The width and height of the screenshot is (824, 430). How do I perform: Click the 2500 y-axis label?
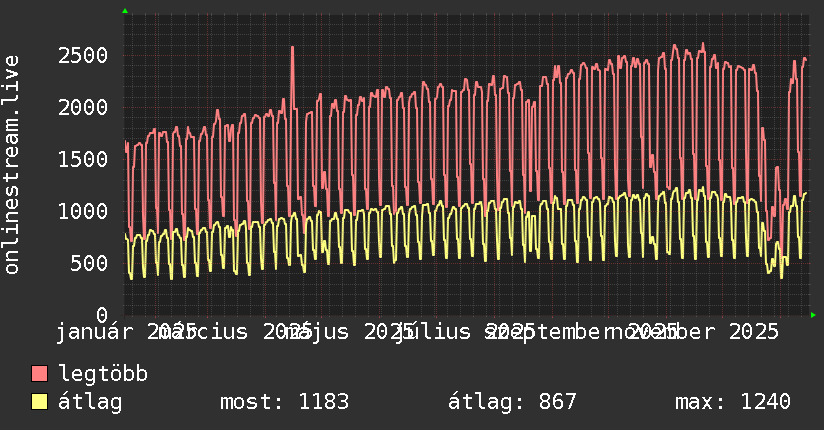(x=83, y=55)
